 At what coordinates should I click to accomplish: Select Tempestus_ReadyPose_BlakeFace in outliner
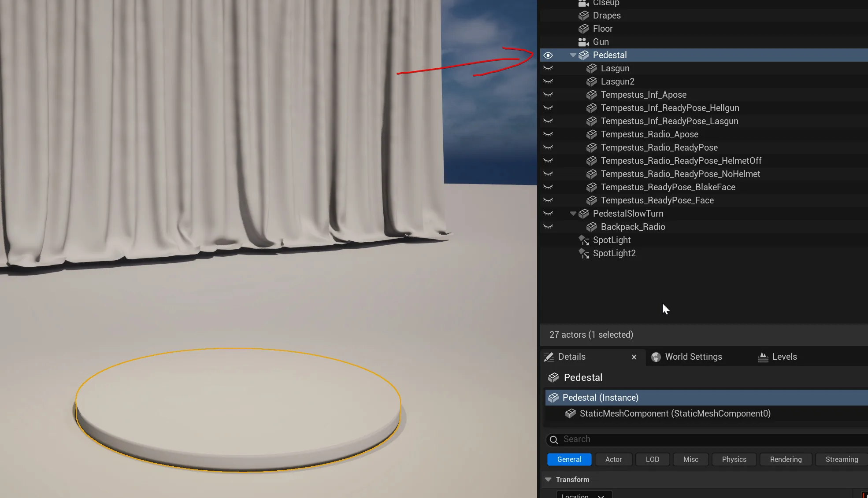pyautogui.click(x=668, y=187)
